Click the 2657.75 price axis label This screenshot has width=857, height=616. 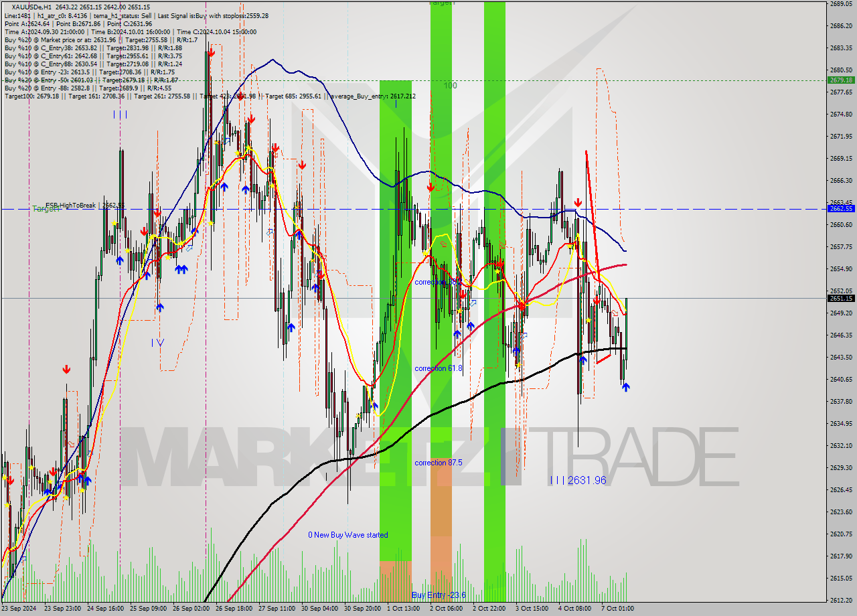(841, 246)
